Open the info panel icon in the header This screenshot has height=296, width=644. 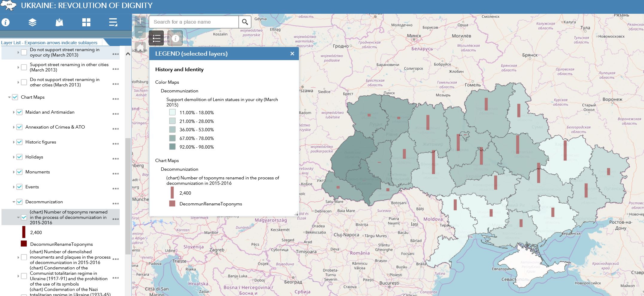[x=6, y=22]
